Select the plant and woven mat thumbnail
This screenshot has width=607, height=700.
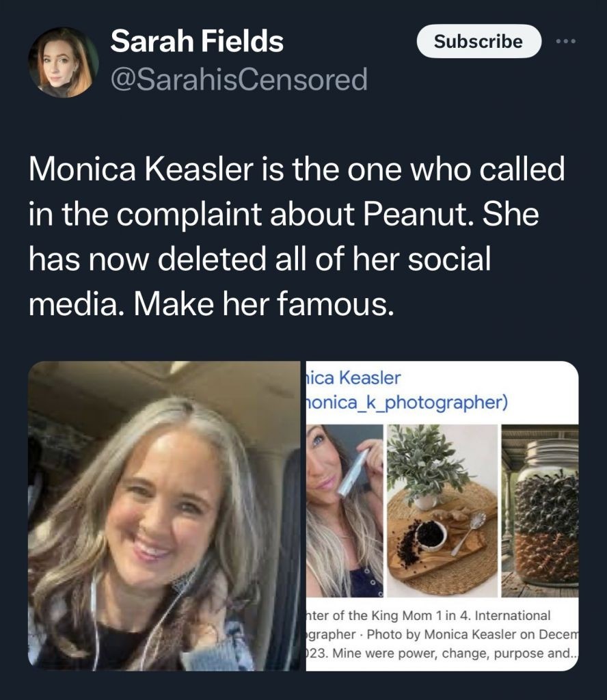click(x=442, y=510)
